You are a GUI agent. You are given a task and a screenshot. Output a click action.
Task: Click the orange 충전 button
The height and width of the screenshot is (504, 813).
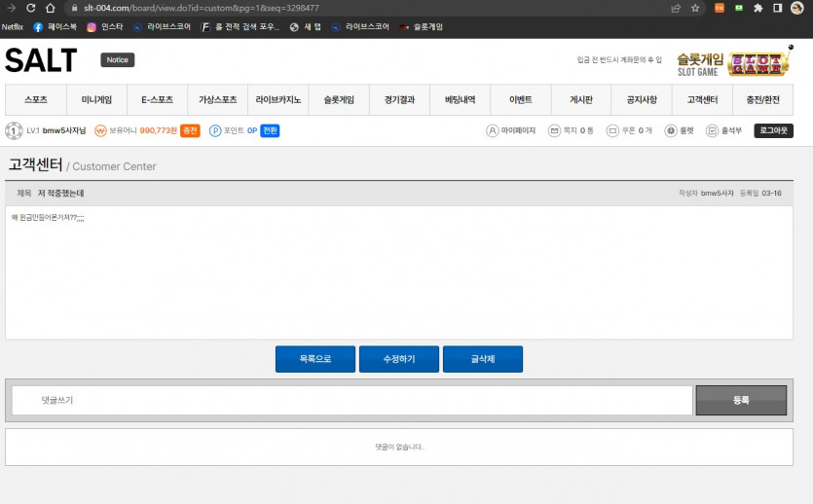click(190, 130)
